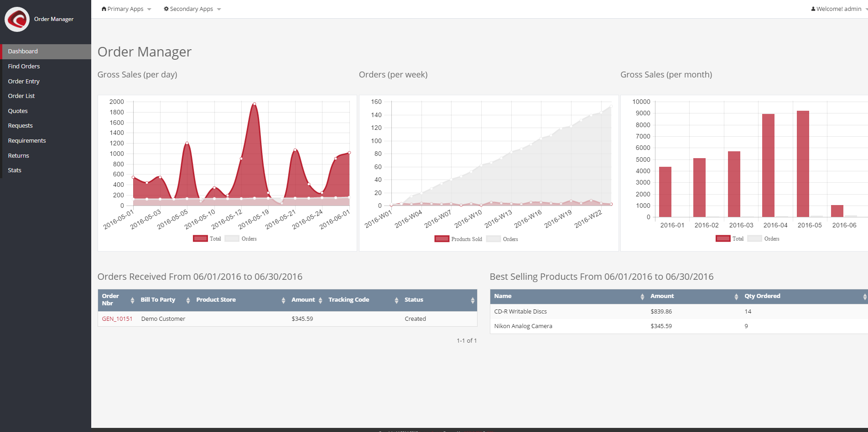868x432 pixels.
Task: Open order GEN_10151 link
Action: (x=117, y=319)
